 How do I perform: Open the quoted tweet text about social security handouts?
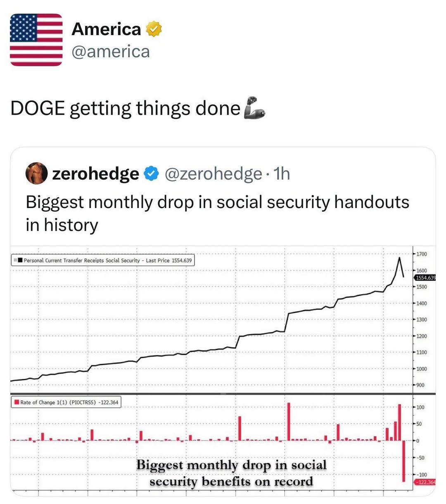tap(217, 213)
